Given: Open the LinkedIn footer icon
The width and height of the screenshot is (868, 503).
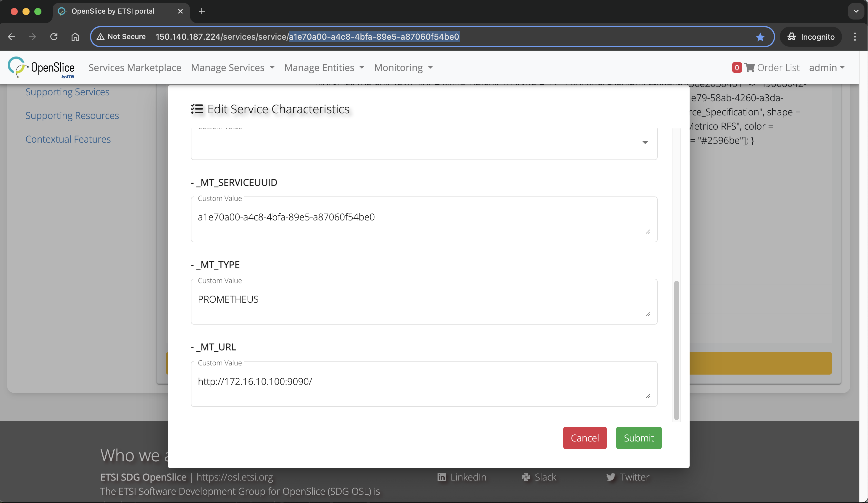Looking at the screenshot, I should (x=442, y=477).
